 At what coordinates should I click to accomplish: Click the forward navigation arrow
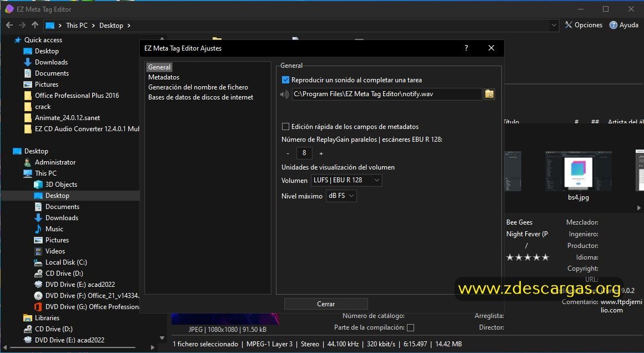pos(22,25)
